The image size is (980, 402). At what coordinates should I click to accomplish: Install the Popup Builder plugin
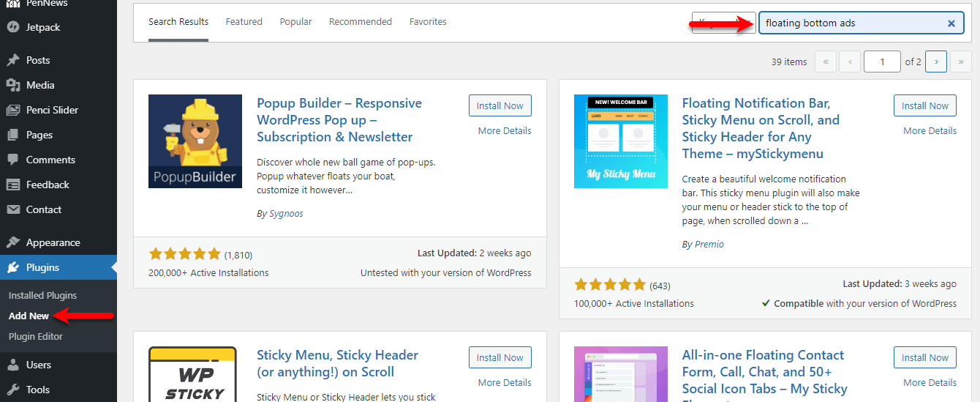click(500, 105)
